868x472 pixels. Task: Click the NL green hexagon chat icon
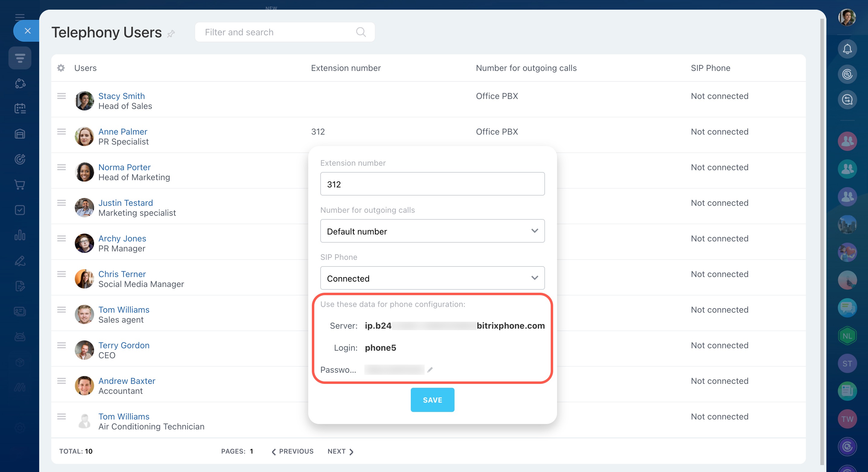coord(847,336)
